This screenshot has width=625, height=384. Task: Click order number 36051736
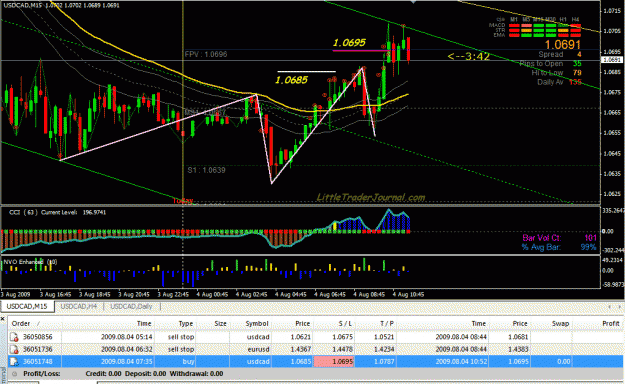coord(37,349)
